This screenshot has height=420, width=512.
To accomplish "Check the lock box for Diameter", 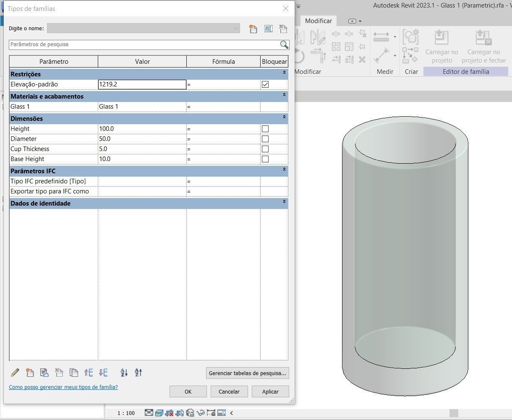I will pos(265,139).
